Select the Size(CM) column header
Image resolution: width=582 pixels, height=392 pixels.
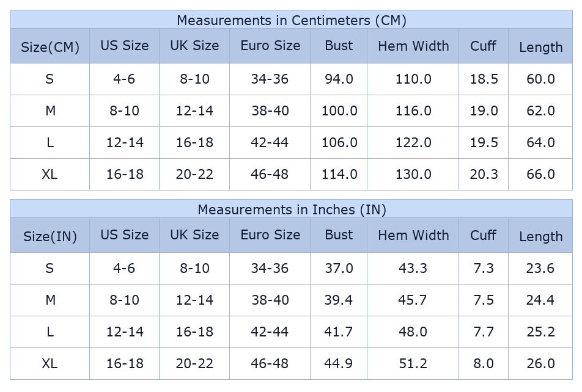[50, 47]
